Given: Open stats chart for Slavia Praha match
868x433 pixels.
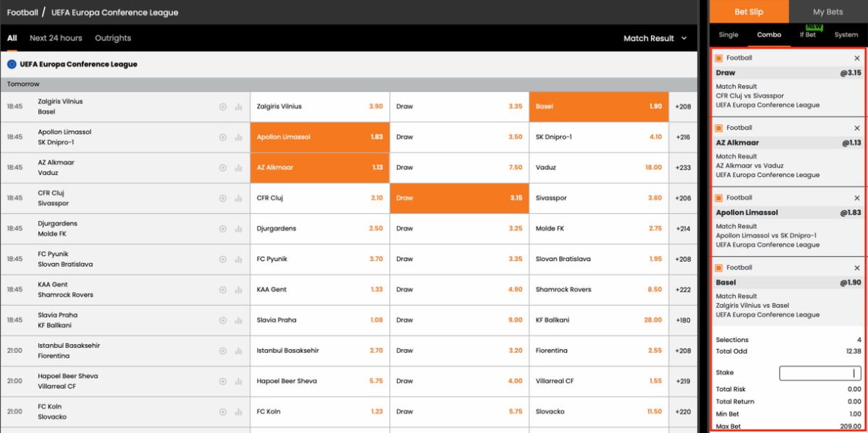Looking at the screenshot, I should pyautogui.click(x=238, y=320).
